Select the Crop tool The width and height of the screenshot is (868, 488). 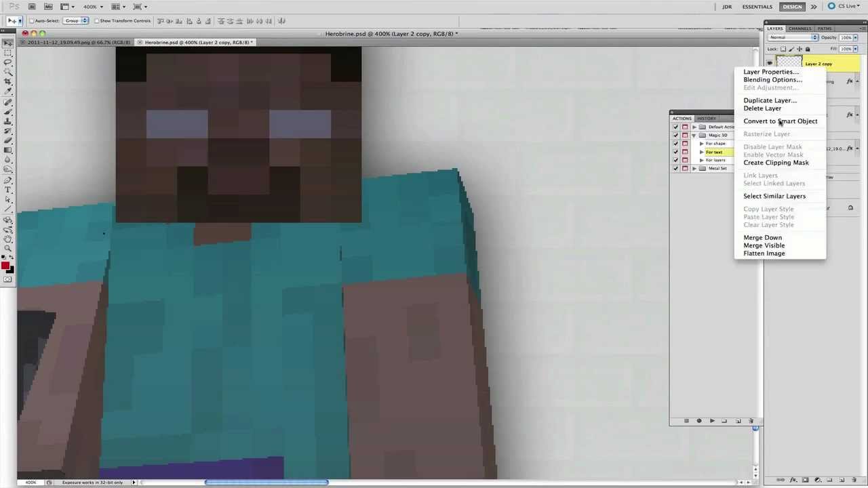(7, 81)
